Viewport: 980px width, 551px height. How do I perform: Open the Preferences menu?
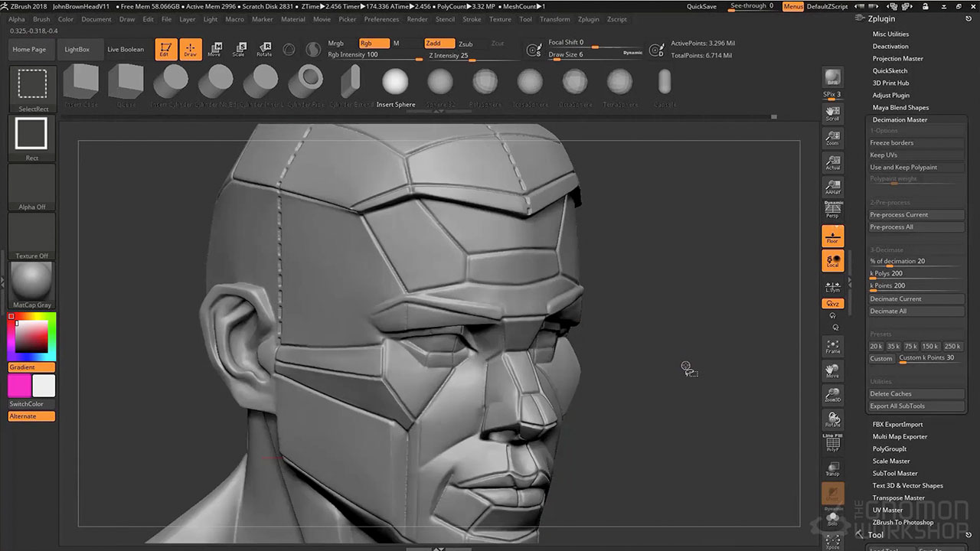[381, 19]
